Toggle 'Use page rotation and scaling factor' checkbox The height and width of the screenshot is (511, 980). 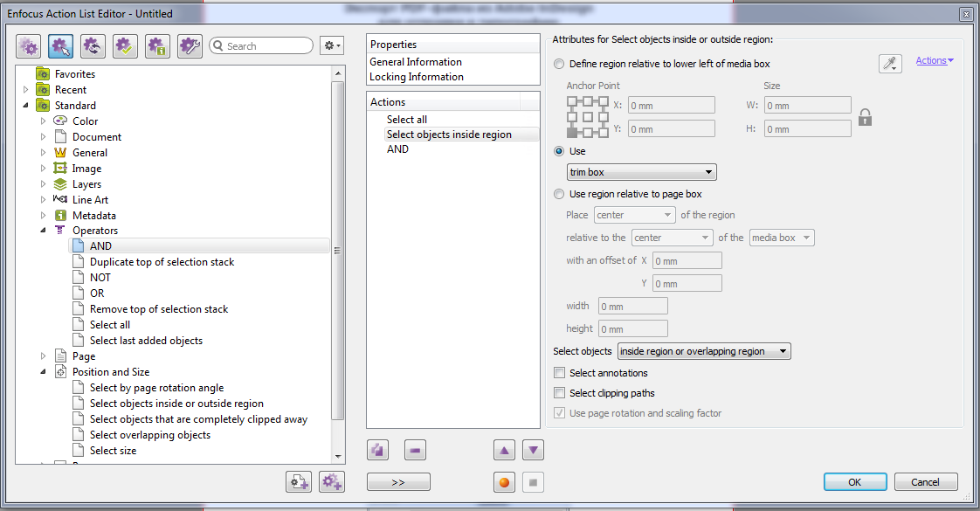[559, 413]
